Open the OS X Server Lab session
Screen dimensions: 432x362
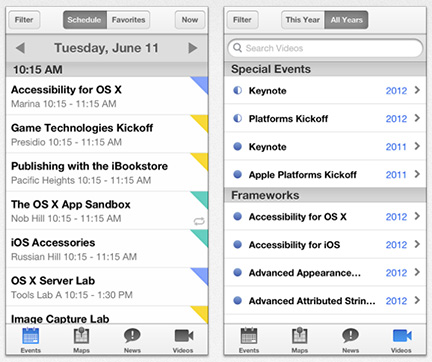(x=107, y=287)
